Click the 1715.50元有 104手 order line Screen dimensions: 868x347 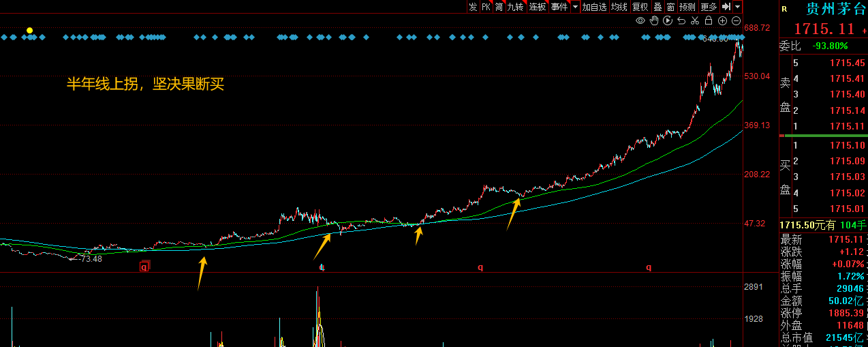[x=823, y=226]
